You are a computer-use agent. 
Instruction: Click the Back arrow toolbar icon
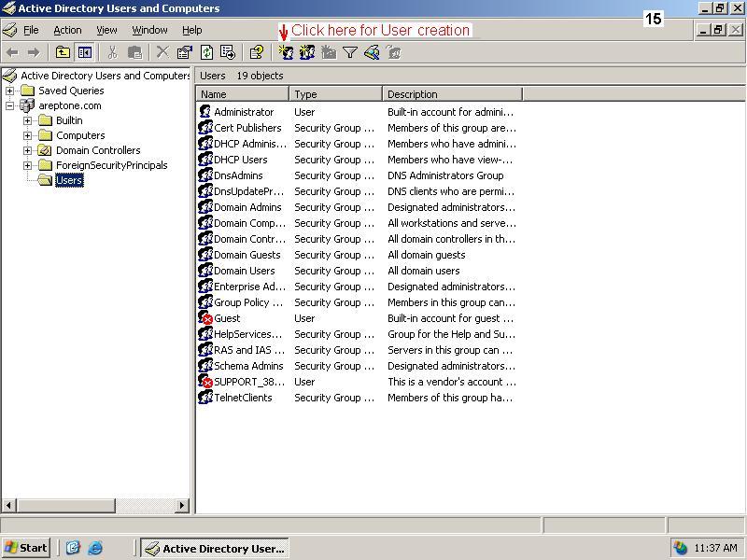pyautogui.click(x=13, y=52)
